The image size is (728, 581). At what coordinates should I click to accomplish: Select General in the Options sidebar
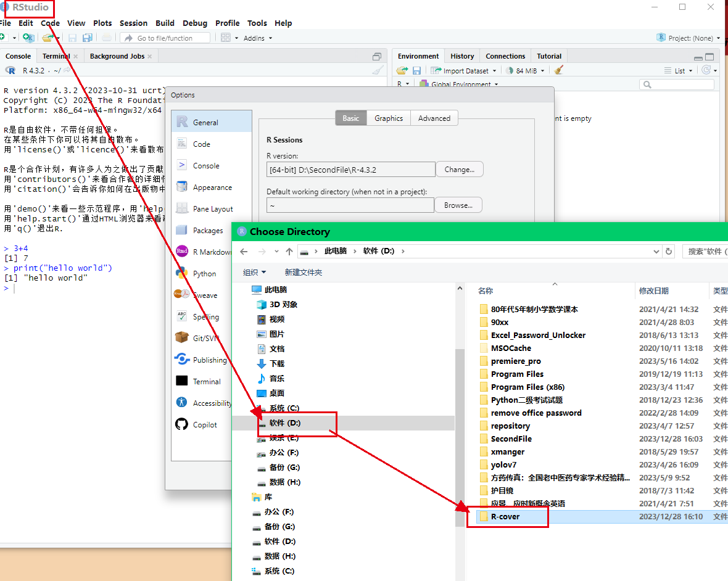coord(212,122)
